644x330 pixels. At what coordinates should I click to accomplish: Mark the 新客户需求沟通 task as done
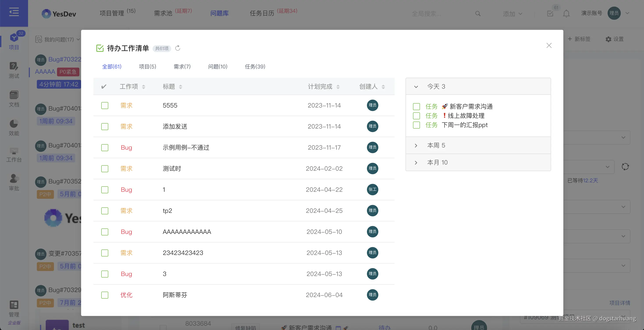416,106
